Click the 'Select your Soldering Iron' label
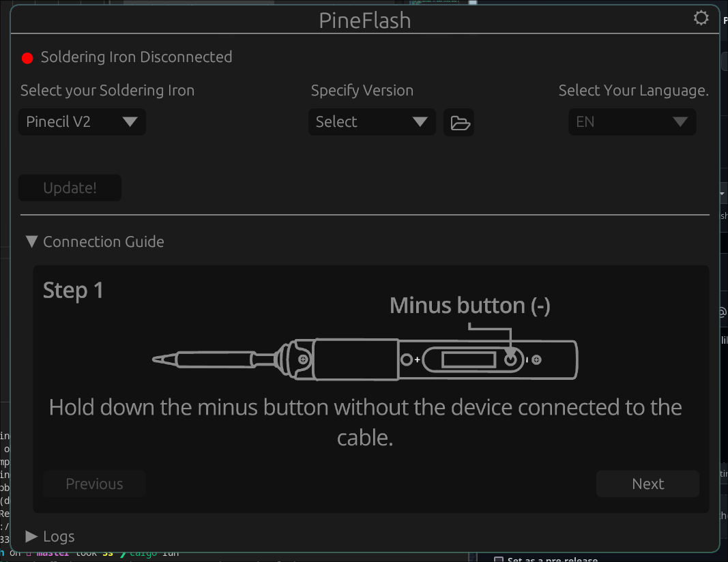 (107, 91)
